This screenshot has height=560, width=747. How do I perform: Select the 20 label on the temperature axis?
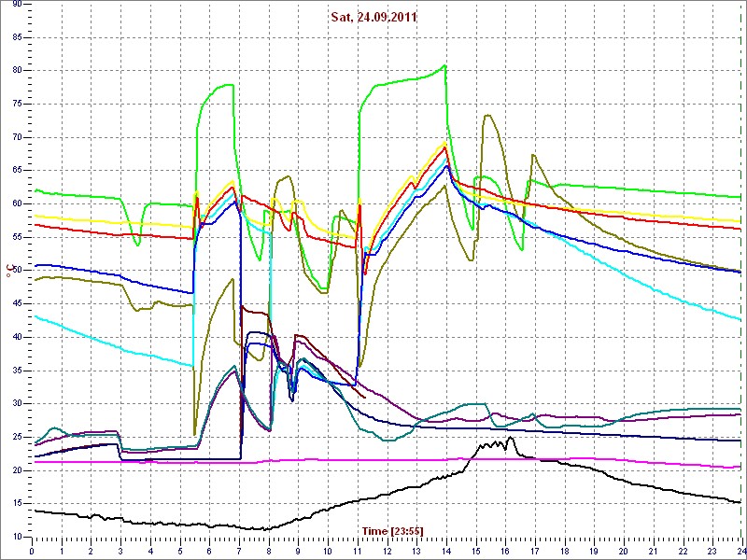coord(16,470)
